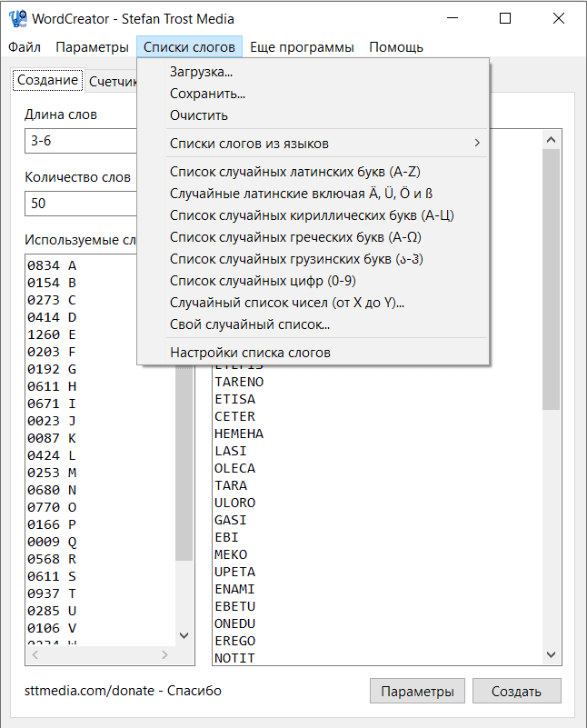
Task: Select random Latin letters list (A-Z)
Action: coord(313,172)
